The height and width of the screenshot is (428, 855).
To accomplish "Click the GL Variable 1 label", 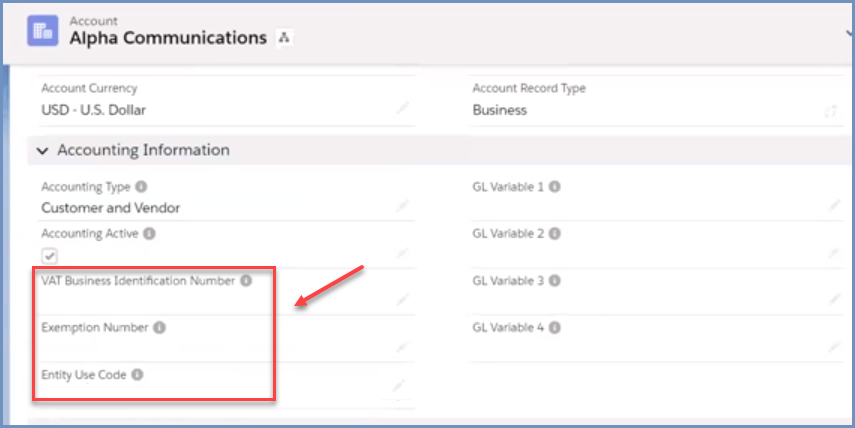I will coord(508,187).
